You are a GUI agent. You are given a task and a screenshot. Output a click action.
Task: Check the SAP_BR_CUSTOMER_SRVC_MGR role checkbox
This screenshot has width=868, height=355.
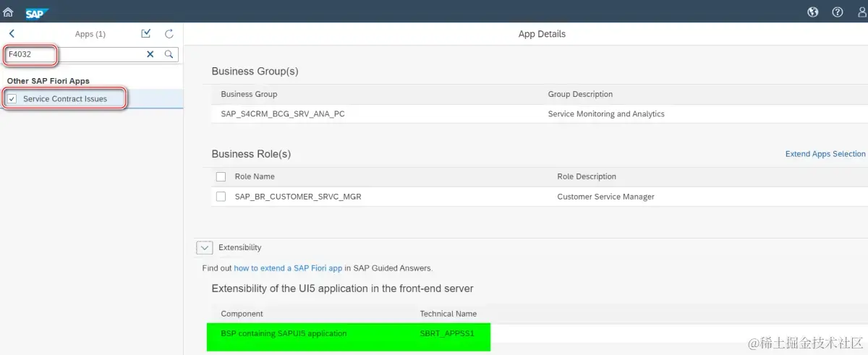coord(221,197)
